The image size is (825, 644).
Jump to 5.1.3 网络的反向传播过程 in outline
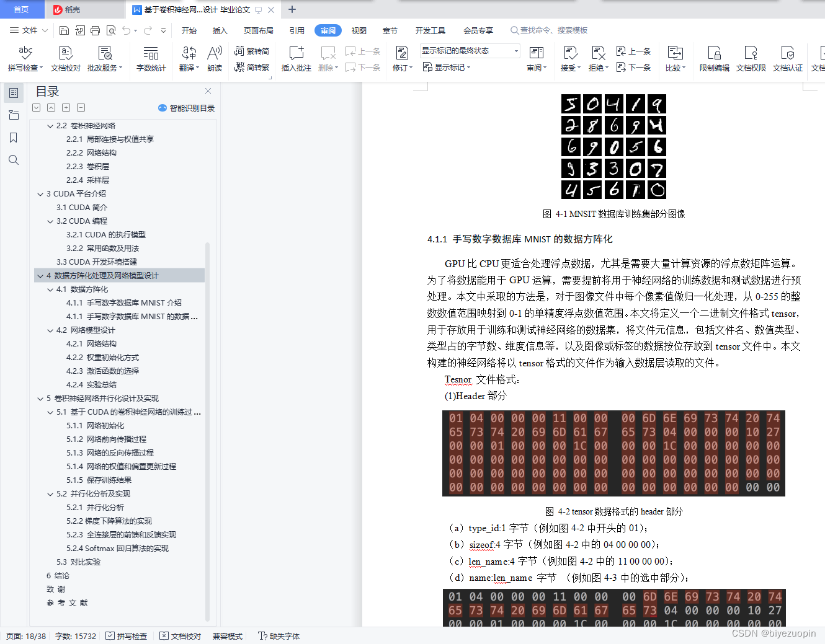pos(110,453)
